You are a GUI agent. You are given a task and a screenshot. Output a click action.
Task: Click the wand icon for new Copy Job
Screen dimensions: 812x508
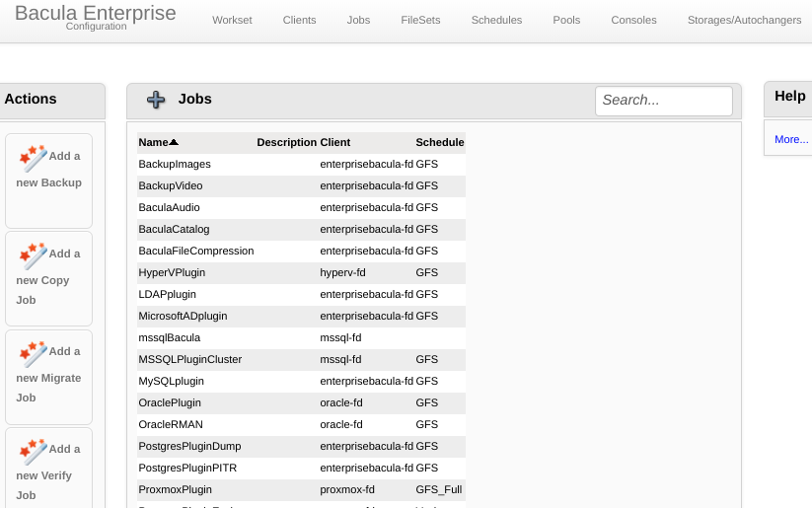(x=33, y=255)
